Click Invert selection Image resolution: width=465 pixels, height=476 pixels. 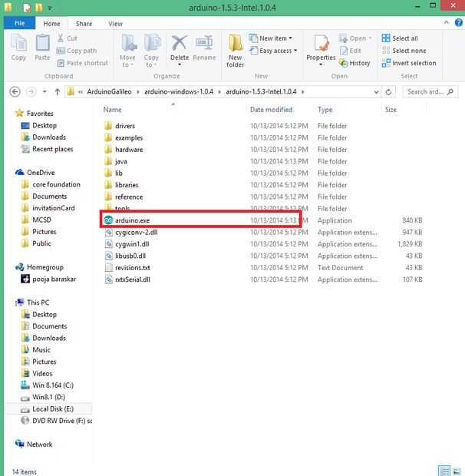(x=409, y=63)
